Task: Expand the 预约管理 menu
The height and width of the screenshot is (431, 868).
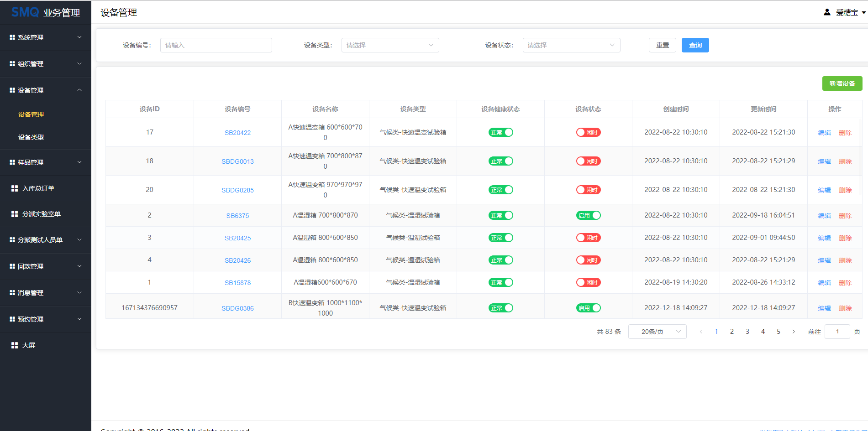Action: (46, 319)
